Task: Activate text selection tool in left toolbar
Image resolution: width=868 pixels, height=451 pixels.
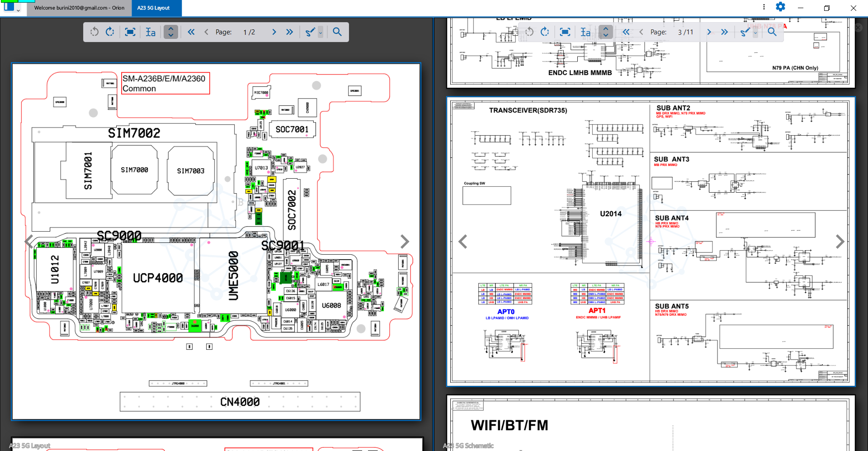Action: point(151,32)
